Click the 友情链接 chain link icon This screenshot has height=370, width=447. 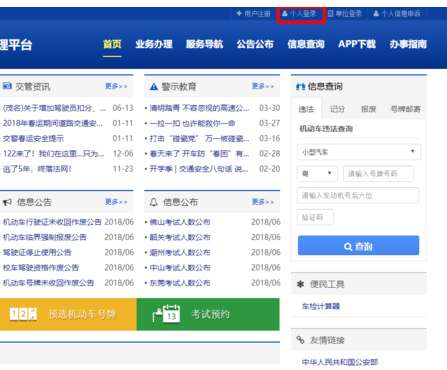[300, 340]
